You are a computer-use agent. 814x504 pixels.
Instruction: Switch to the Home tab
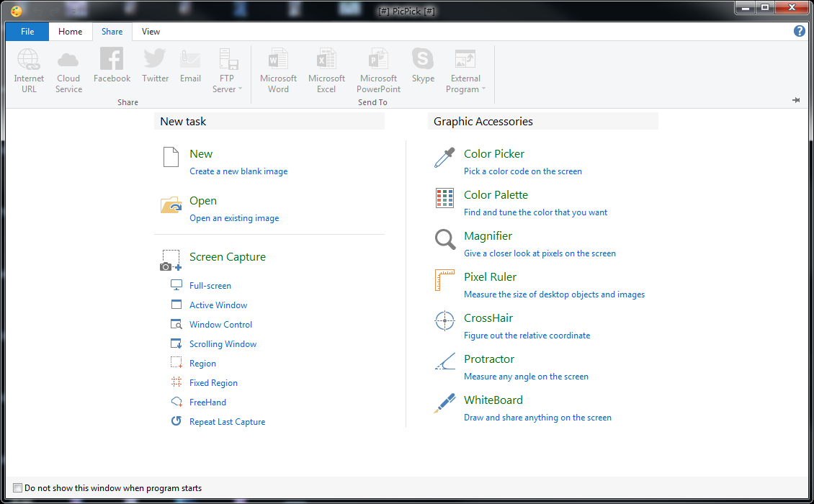pos(71,32)
